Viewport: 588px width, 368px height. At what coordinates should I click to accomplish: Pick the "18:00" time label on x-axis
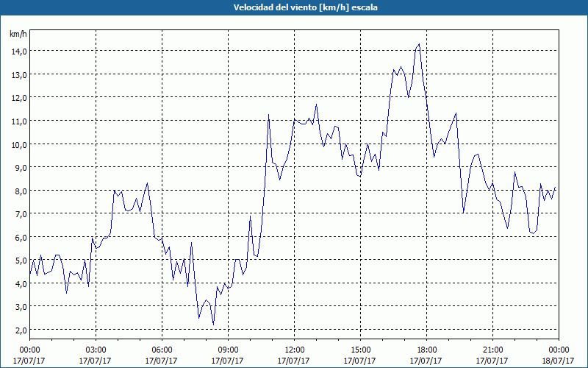click(x=426, y=350)
